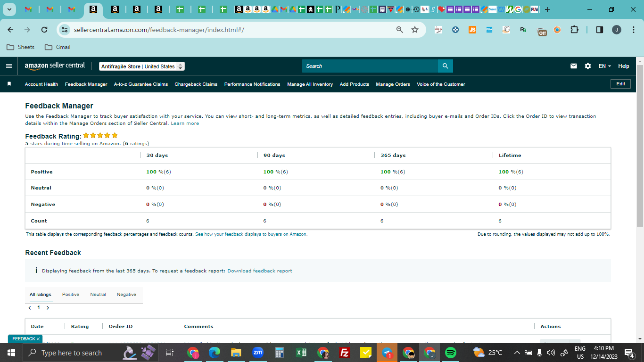Click the Help link
Screen dimensions: 644x362
pos(624,66)
